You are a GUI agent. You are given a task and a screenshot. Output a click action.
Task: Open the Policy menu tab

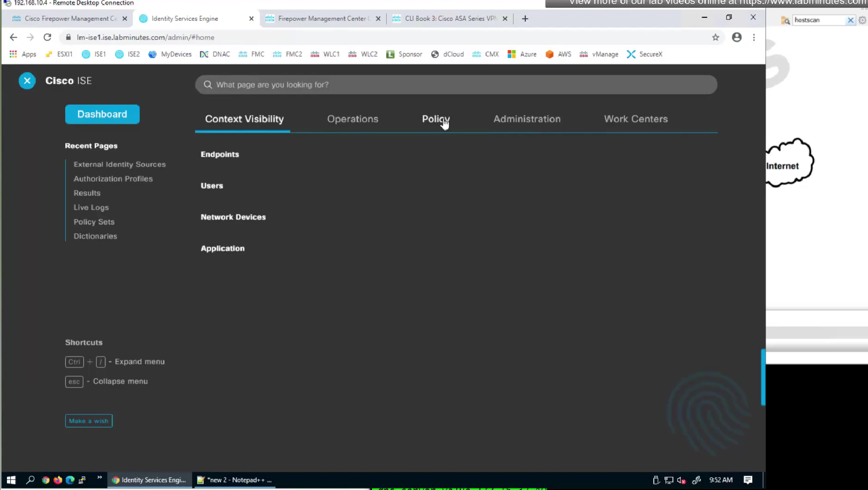[x=436, y=119]
